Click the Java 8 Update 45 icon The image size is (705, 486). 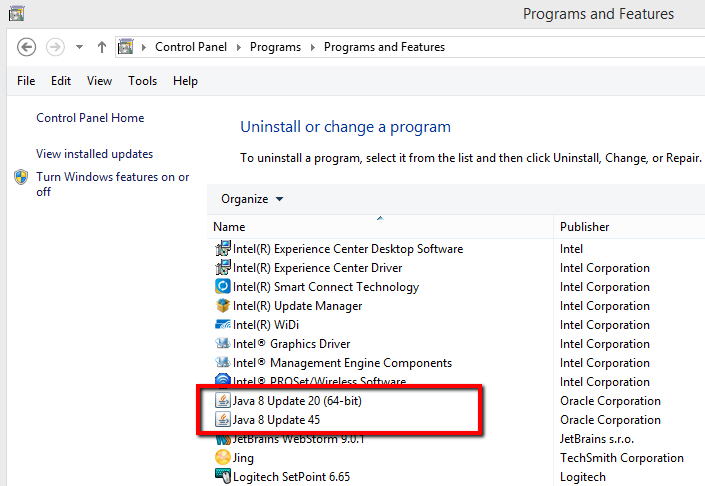[223, 419]
